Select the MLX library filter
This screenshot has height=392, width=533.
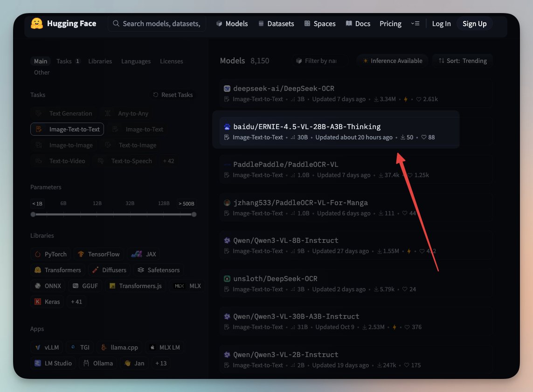(187, 286)
